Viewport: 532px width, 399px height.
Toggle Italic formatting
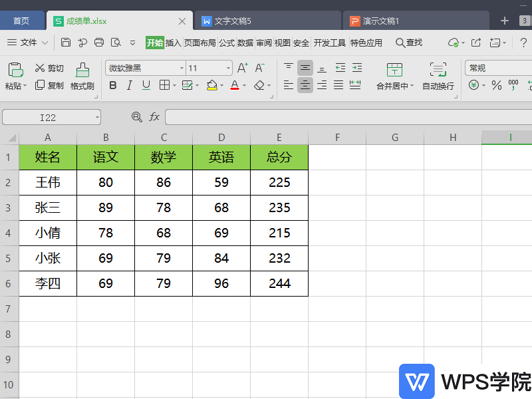click(x=129, y=85)
